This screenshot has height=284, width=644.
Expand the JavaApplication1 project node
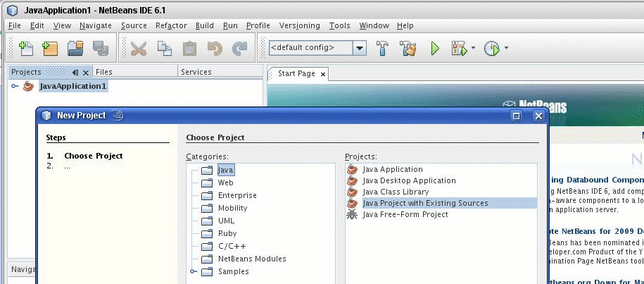(x=15, y=86)
